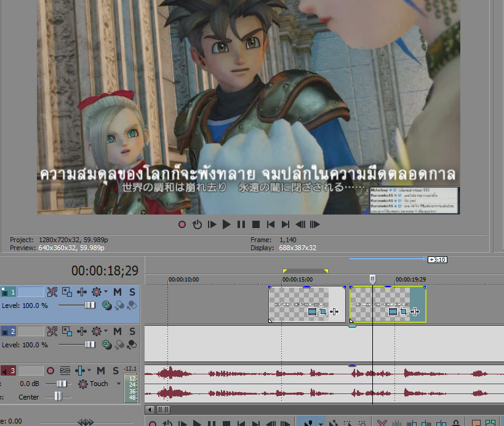This screenshot has height=426, width=504.
Task: Adjust the pan slider set to Center
Action: [x=58, y=396]
